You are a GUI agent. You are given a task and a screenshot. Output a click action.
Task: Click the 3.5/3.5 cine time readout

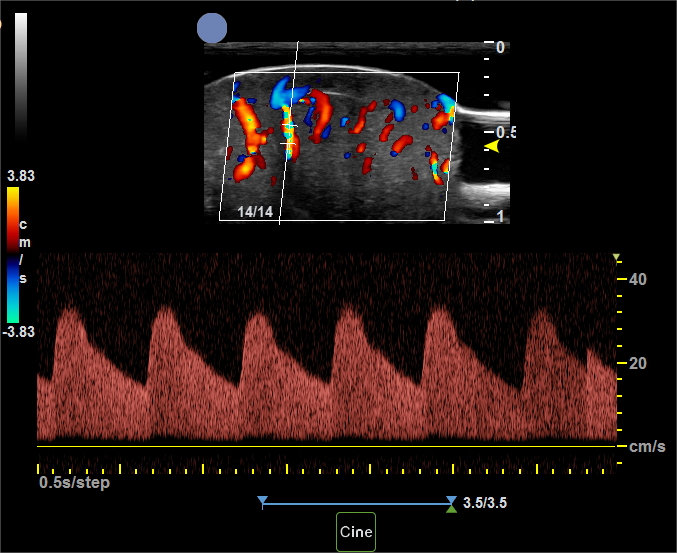485,504
